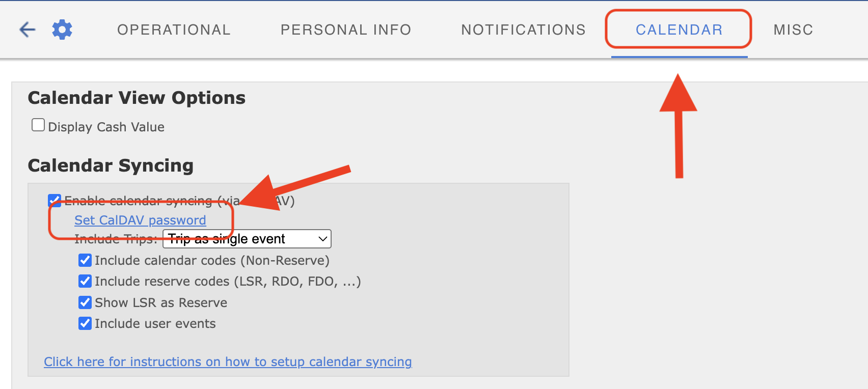
Task: Switch to the OPERATIONAL tab
Action: point(173,30)
